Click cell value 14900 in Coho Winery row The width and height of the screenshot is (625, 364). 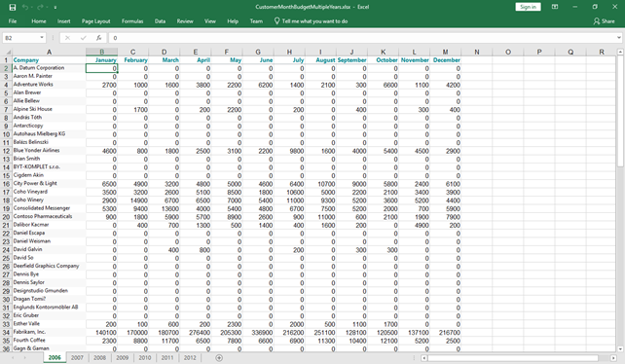(x=132, y=200)
